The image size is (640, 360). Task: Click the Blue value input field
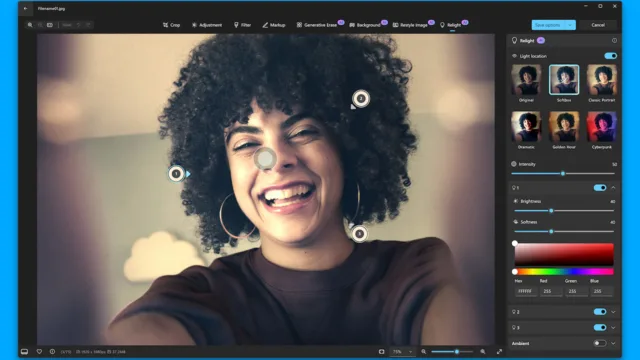pos(602,291)
